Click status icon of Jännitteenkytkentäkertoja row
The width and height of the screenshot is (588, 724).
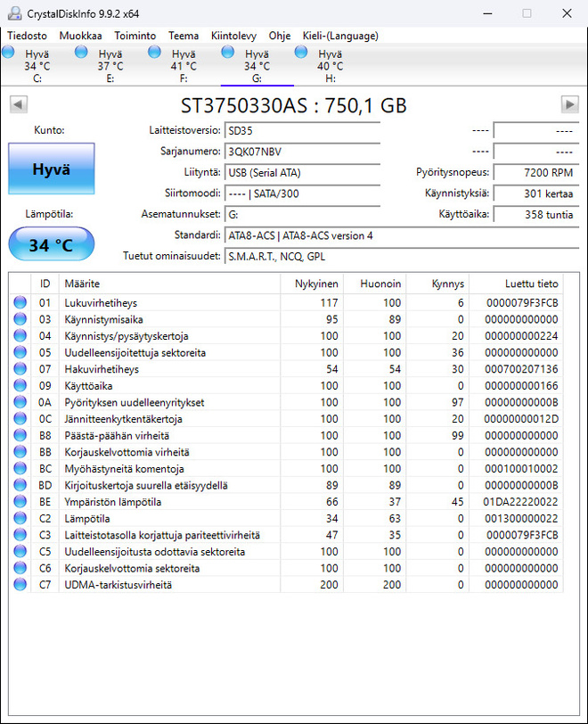coord(20,419)
